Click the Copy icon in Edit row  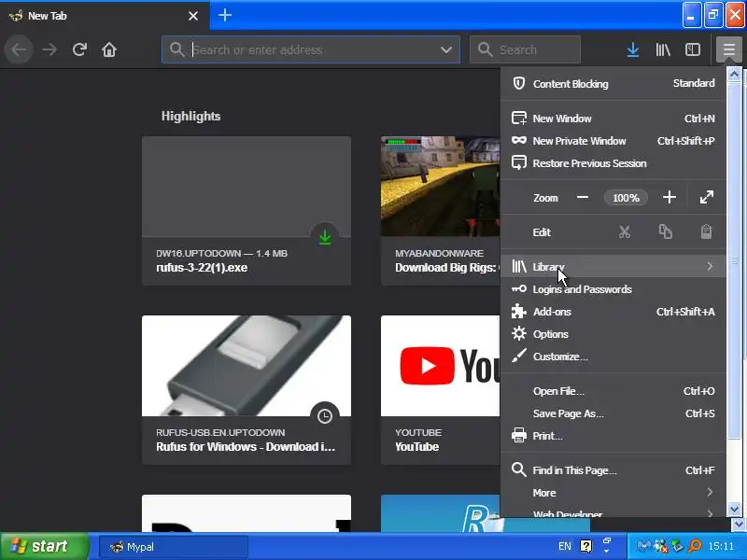click(666, 231)
